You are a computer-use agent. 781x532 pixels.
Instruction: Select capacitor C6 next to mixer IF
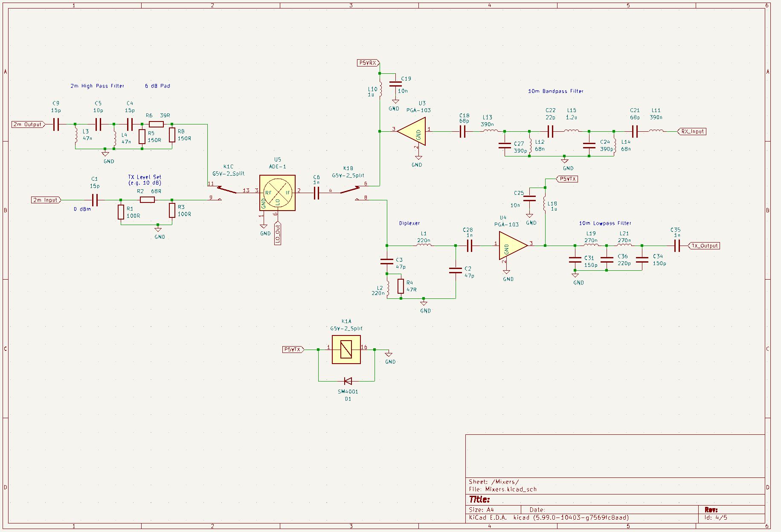coord(316,194)
